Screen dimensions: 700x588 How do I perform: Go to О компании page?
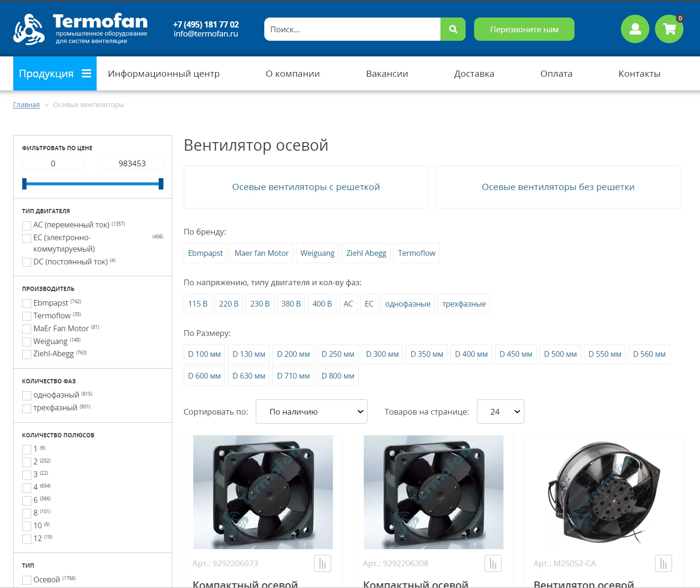click(293, 73)
